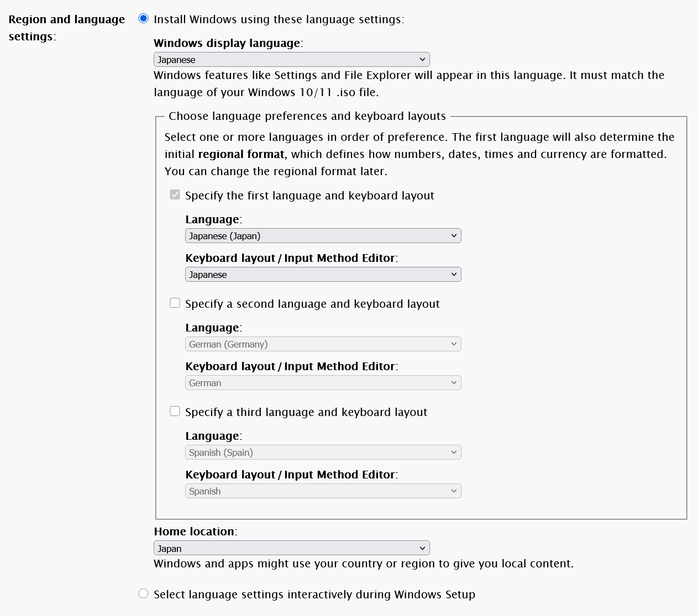Viewport: 698px width, 616px height.
Task: Select 'Install Windows using these language settings' radio
Action: [144, 19]
